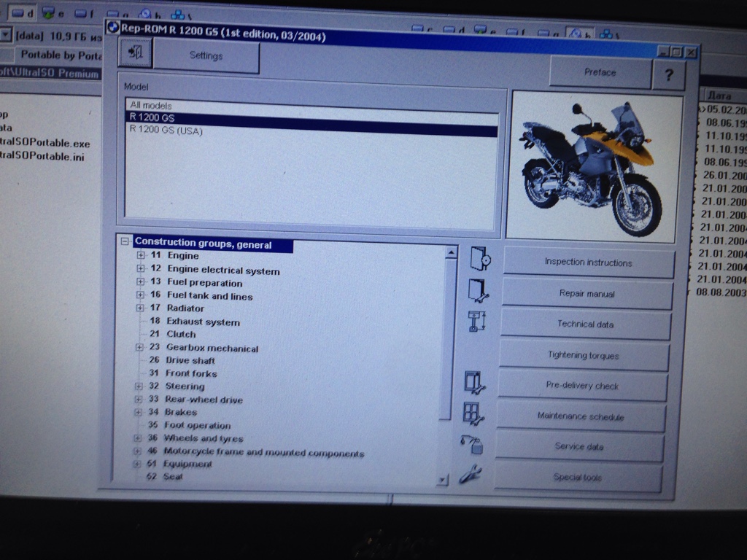747x560 pixels.
Task: Expand 17 Radiator group
Action: coord(140,308)
